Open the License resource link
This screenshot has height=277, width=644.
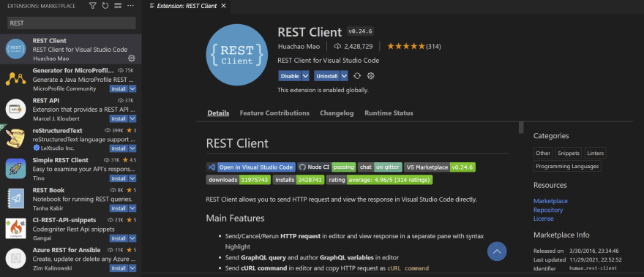543,219
